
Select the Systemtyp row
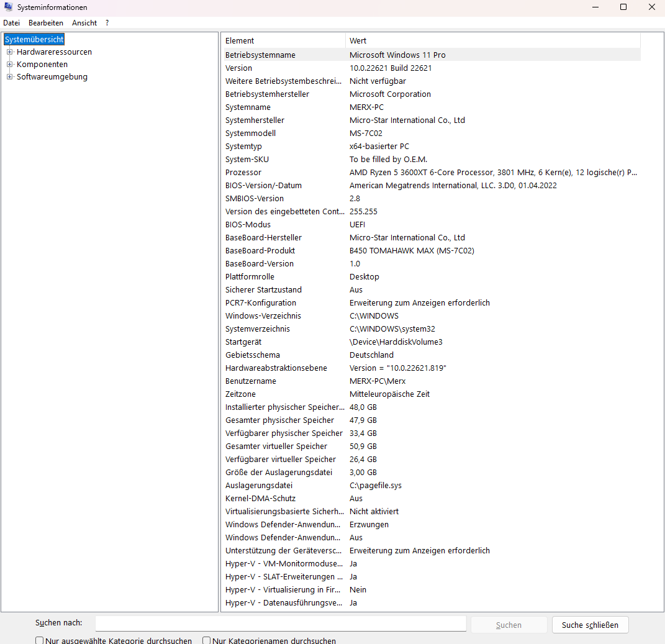432,147
